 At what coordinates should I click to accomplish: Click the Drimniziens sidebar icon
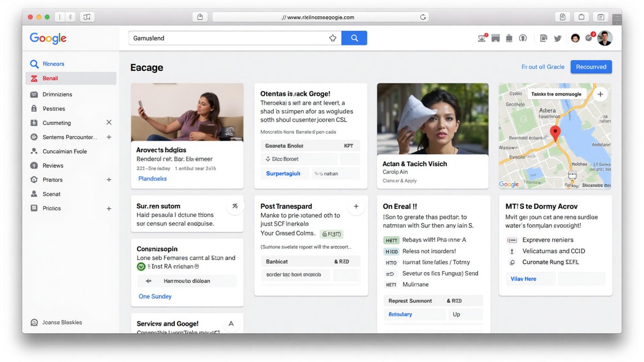point(34,94)
